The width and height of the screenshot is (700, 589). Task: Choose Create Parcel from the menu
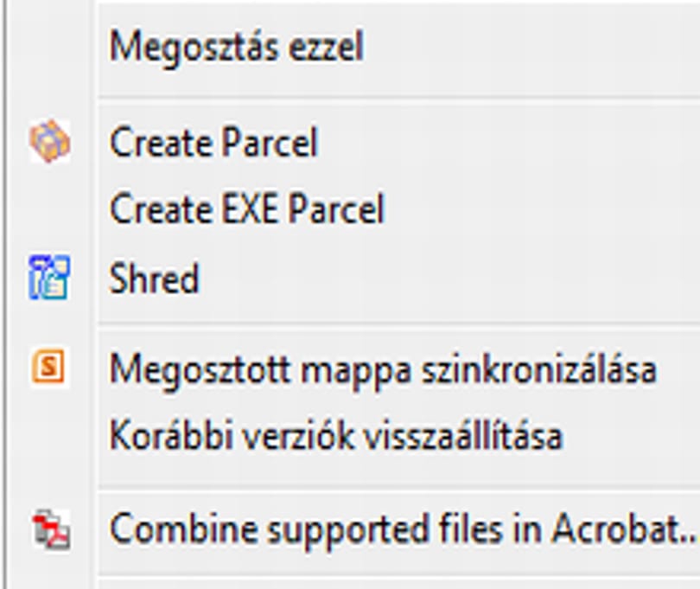pos(213,142)
